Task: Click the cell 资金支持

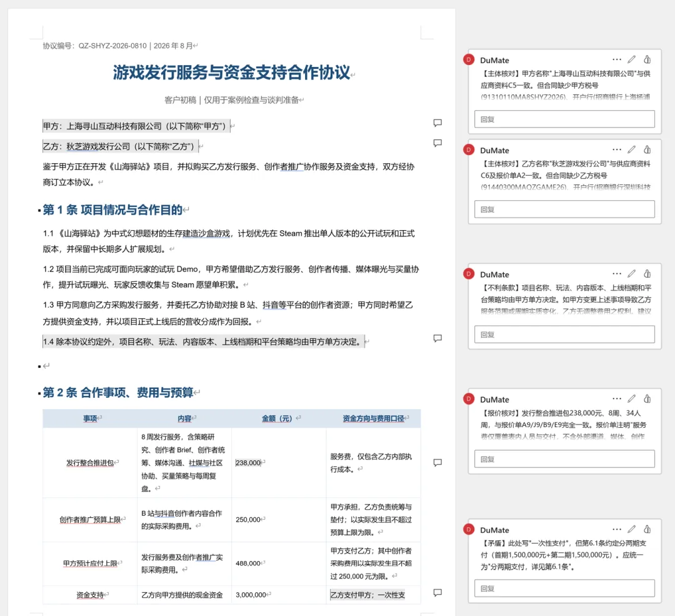Action: click(x=90, y=595)
